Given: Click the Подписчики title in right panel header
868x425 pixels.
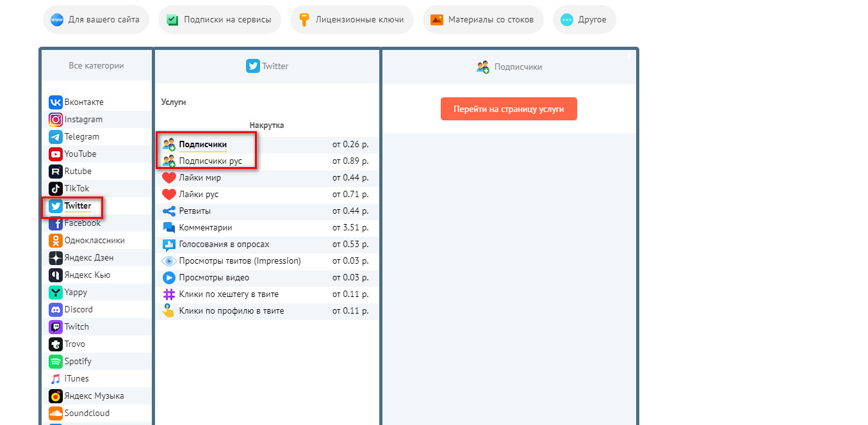Looking at the screenshot, I should [x=518, y=67].
